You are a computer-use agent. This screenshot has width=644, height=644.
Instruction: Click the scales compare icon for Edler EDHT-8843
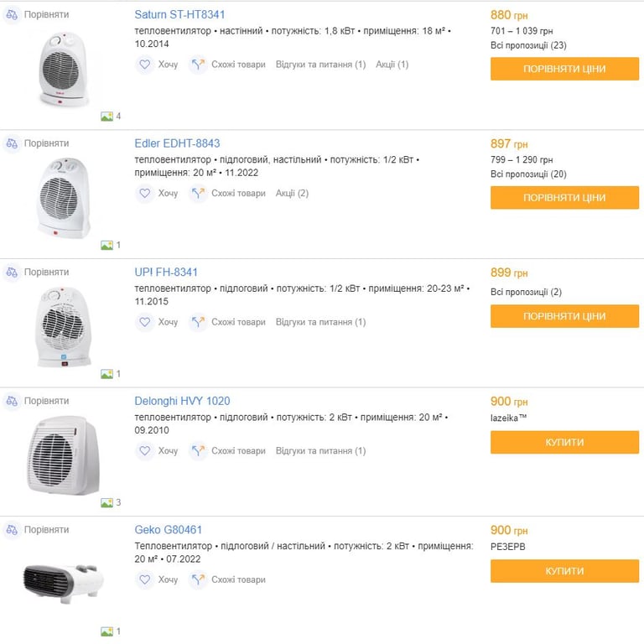click(12, 143)
